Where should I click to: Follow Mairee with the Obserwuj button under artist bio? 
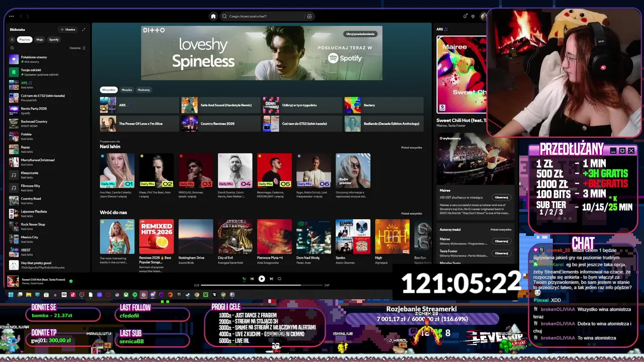501,197
